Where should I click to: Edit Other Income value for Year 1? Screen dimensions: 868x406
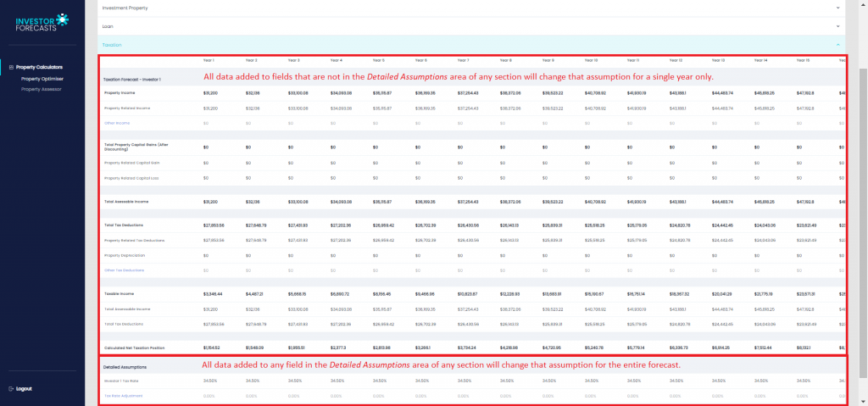[x=207, y=123]
